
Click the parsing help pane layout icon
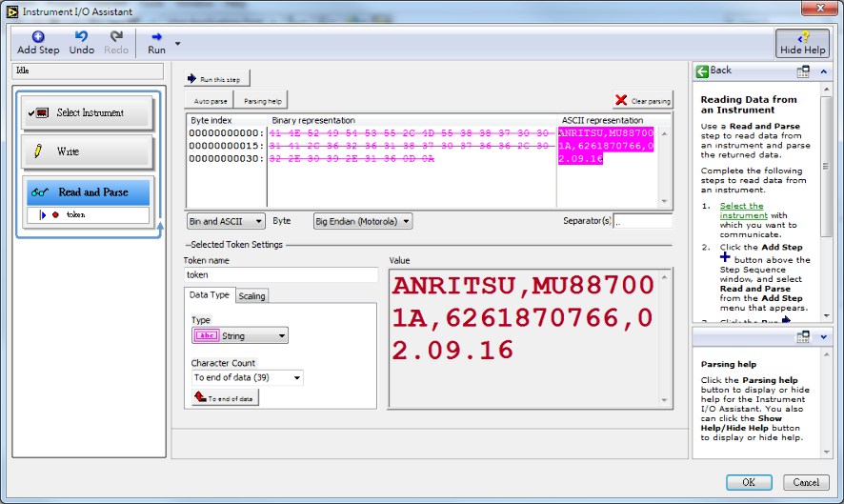point(803,336)
